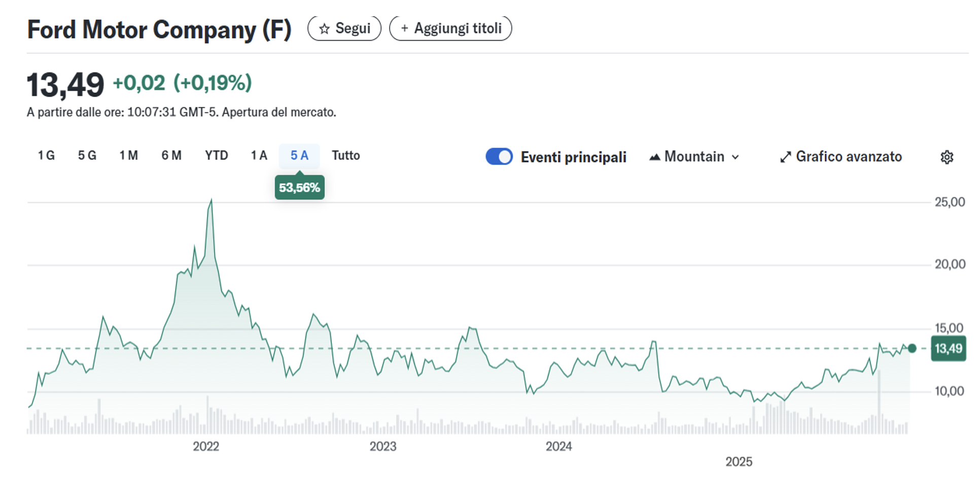Click the Ford Motor Company (F) heading
The height and width of the screenshot is (501, 980).
(x=159, y=29)
